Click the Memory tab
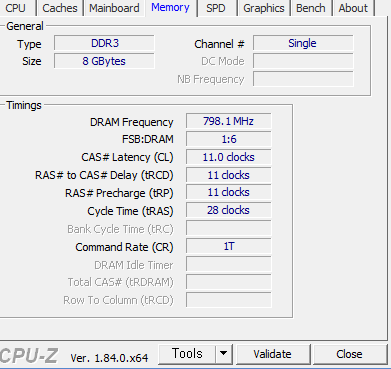This screenshot has width=391, height=369. point(170,7)
